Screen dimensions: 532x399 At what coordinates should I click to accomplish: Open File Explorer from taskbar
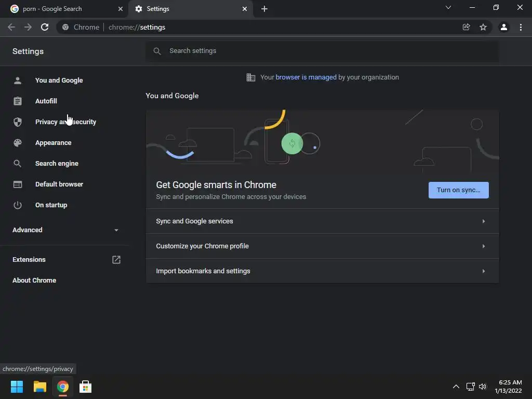pos(39,387)
